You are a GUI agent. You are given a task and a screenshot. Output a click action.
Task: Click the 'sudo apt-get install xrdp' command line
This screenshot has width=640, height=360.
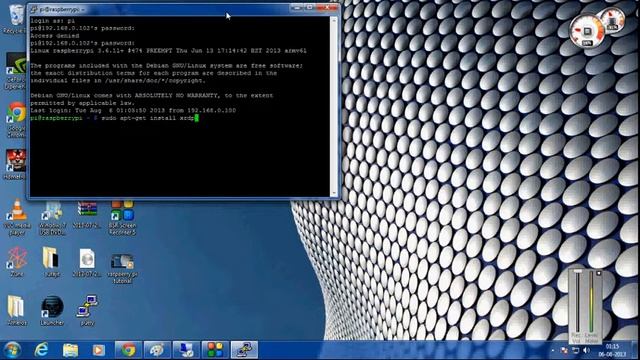click(149, 118)
